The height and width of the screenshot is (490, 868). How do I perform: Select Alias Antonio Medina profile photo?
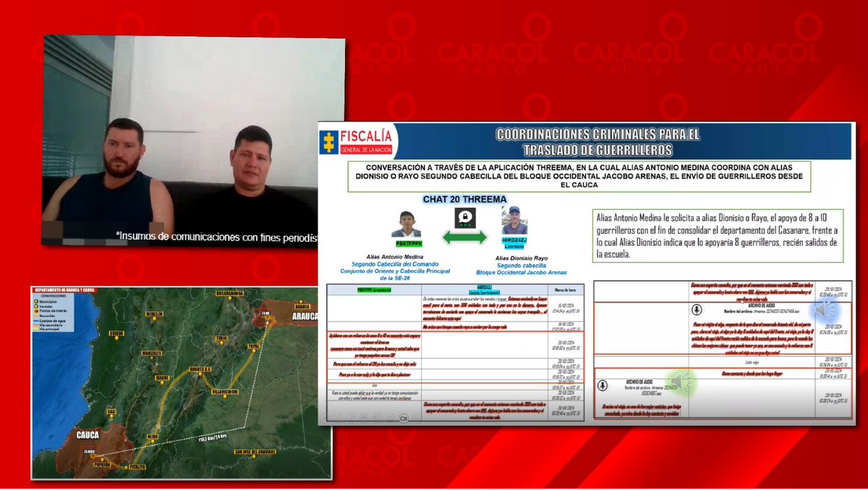click(406, 224)
